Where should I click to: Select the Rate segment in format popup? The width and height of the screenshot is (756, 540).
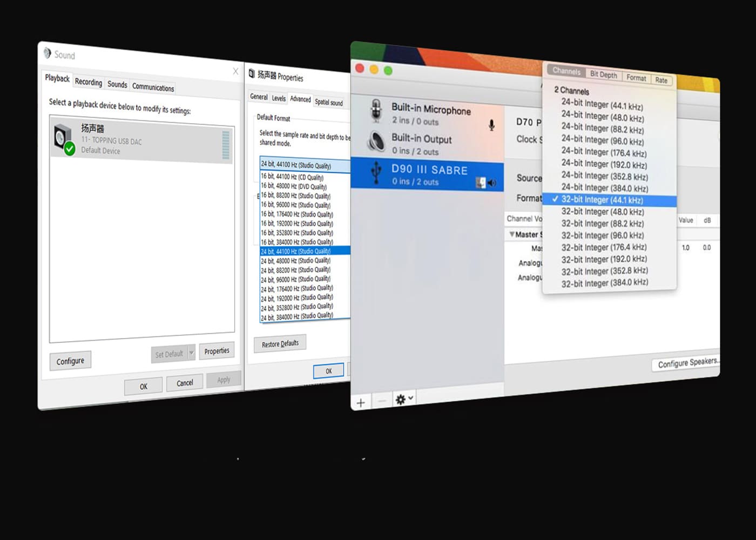click(x=661, y=80)
